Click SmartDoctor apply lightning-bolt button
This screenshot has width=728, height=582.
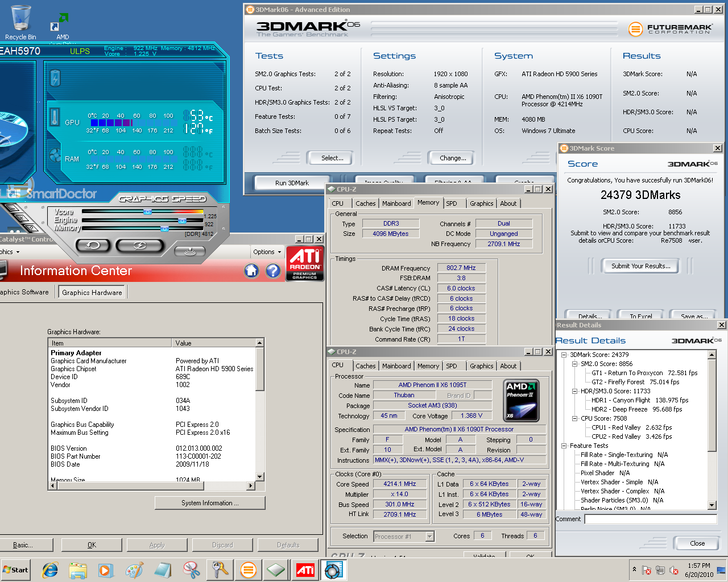coord(139,245)
